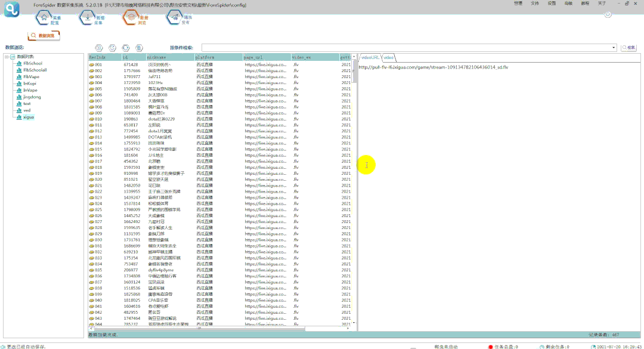Click the table's horizontal scrollbar

(199, 329)
